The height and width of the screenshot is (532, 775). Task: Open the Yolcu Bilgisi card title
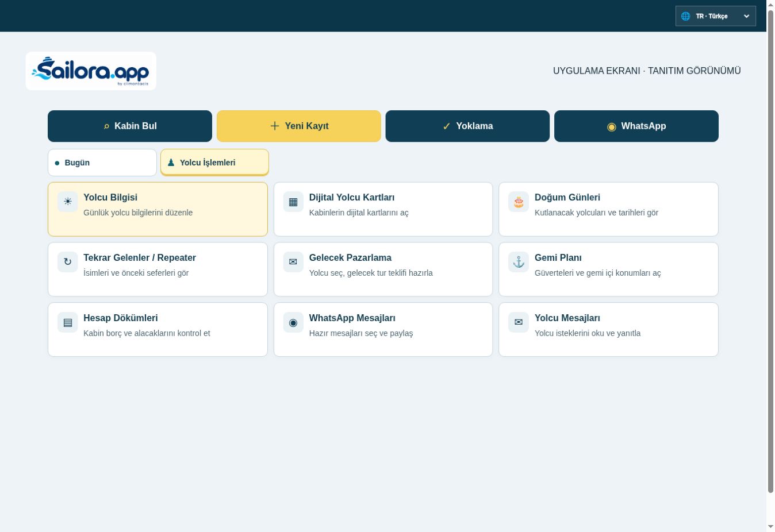pos(110,197)
